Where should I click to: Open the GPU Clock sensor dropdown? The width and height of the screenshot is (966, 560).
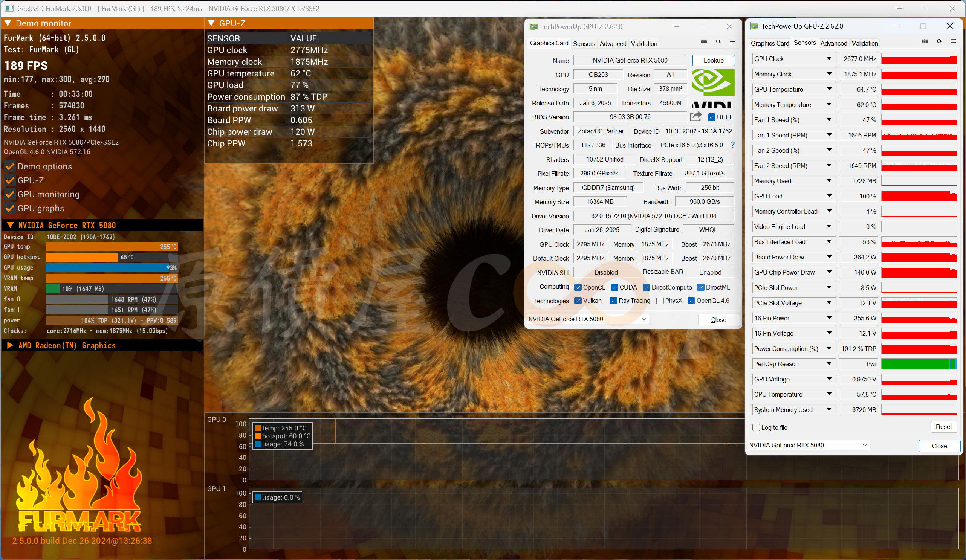[x=829, y=59]
